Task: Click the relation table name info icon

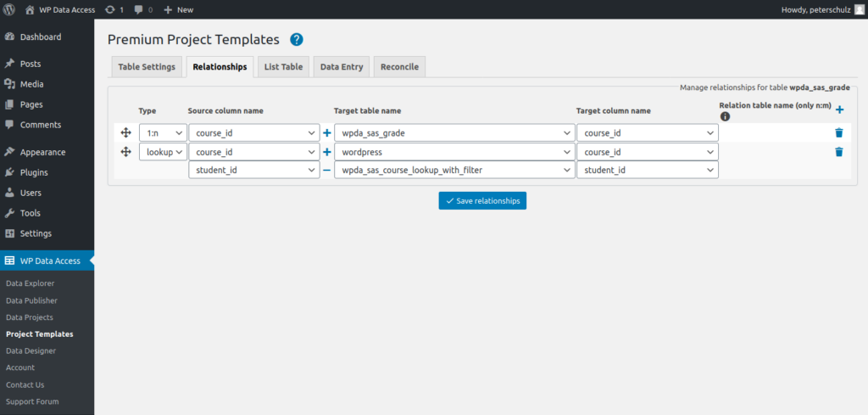Action: 725,116
